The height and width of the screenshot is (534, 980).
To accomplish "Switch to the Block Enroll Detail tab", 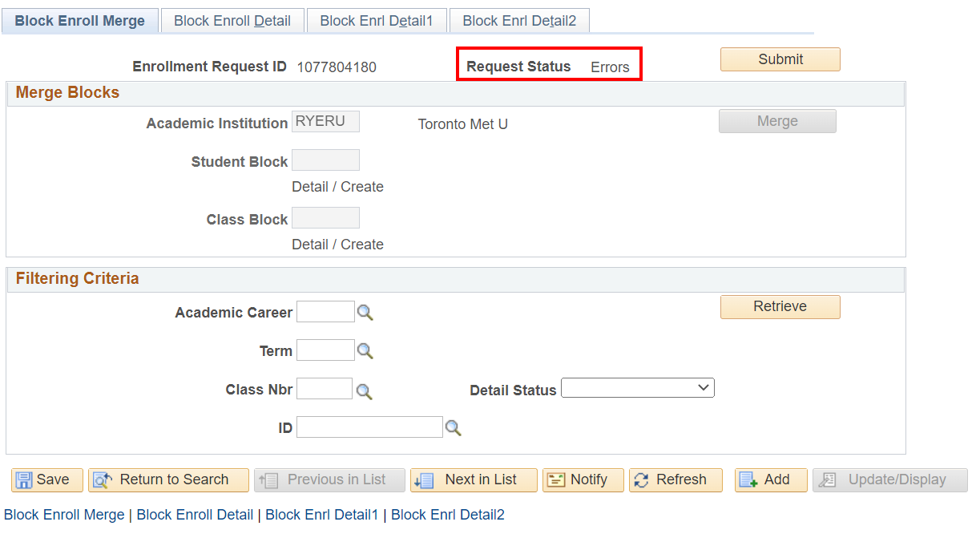I will coord(232,21).
